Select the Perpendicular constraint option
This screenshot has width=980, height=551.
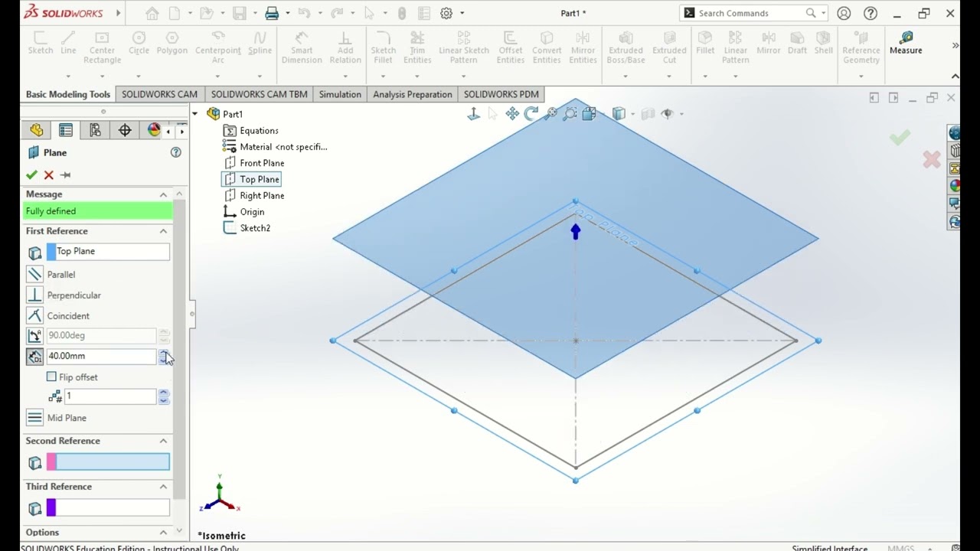coord(34,295)
